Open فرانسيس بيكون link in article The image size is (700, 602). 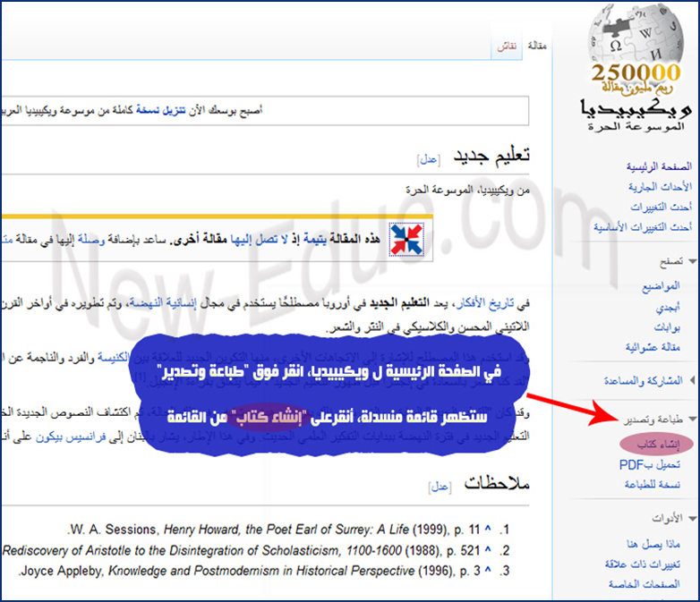pos(71,437)
